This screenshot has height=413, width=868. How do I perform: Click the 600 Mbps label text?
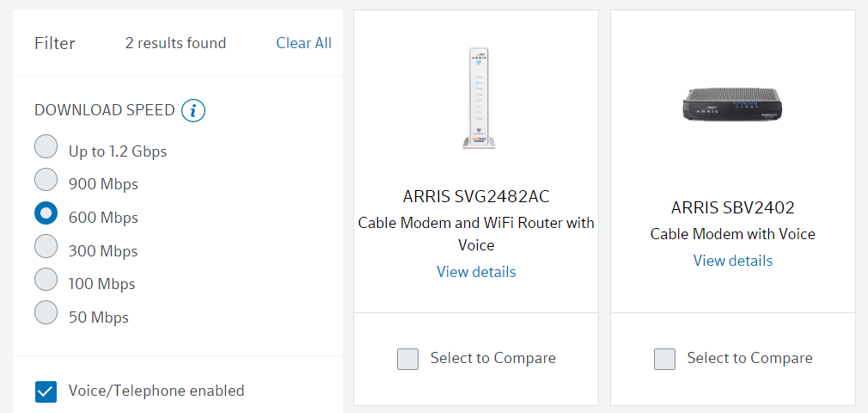pyautogui.click(x=103, y=218)
